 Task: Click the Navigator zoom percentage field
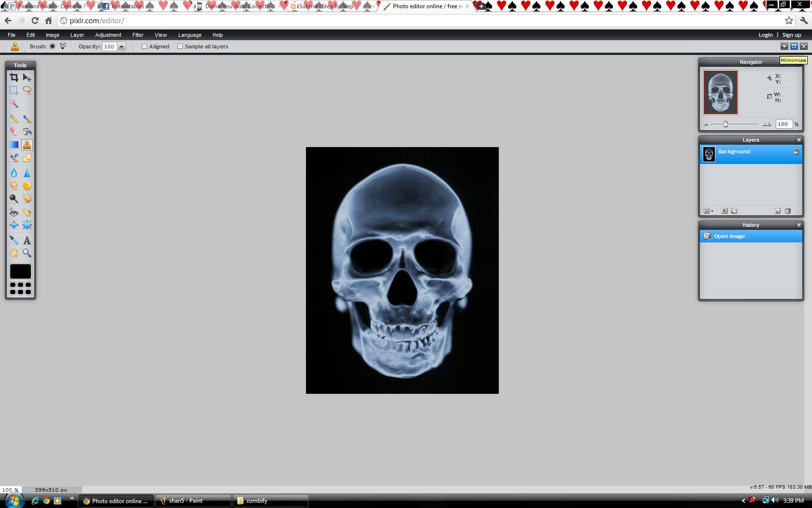(784, 124)
